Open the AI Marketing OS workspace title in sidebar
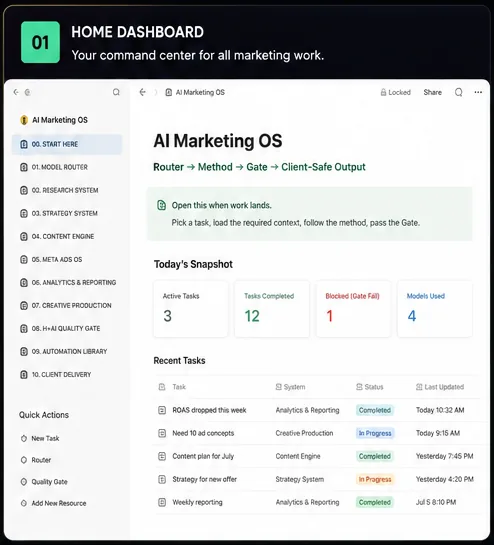This screenshot has height=545, width=494. coord(59,120)
